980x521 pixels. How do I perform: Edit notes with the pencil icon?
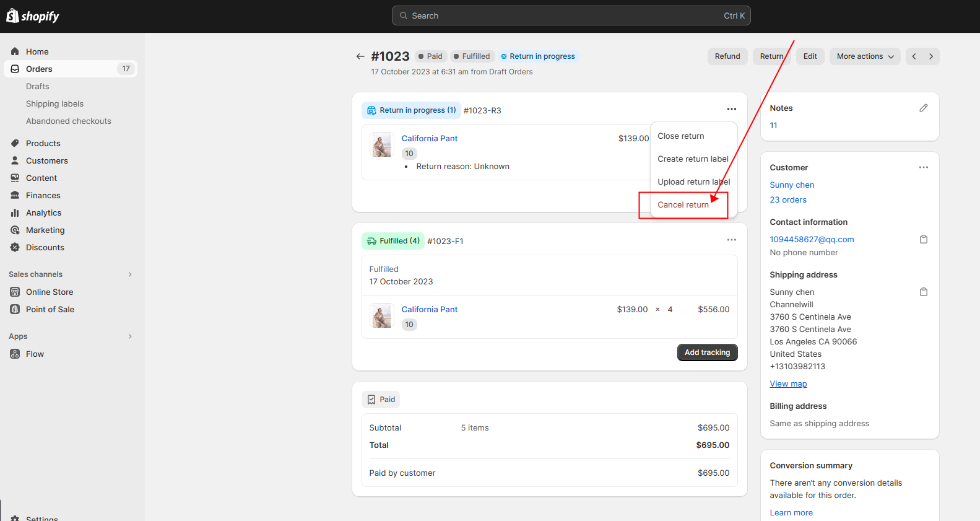[923, 108]
